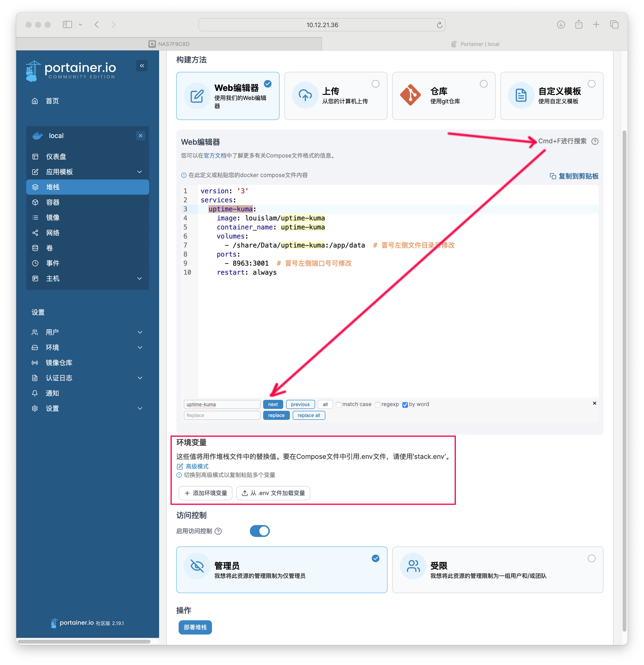Reload the page in Safari address bar
Viewport: 644px width, 665px height.
point(439,25)
